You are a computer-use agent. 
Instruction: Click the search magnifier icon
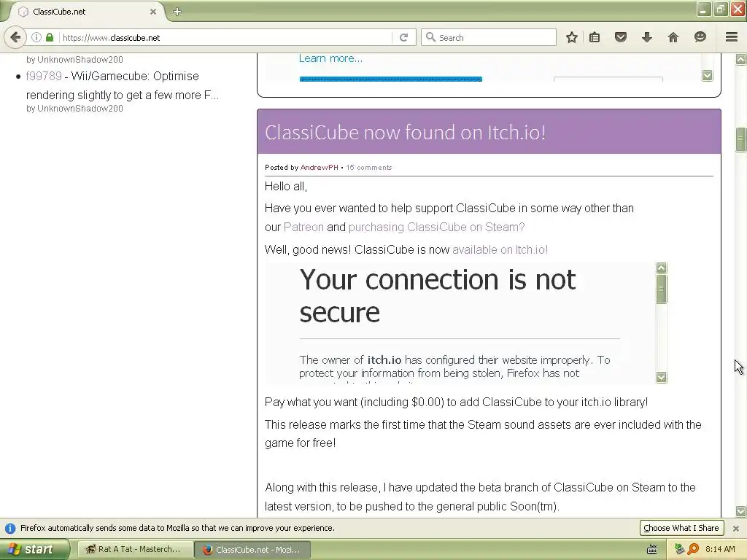[430, 37]
